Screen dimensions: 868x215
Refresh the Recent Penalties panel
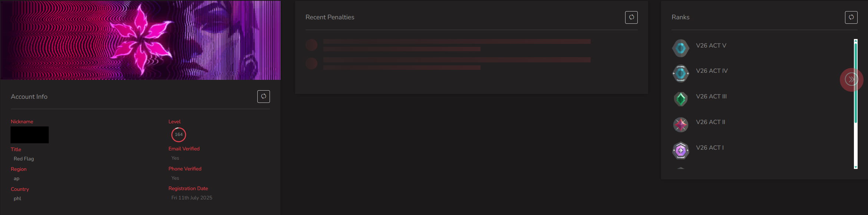tap(631, 17)
